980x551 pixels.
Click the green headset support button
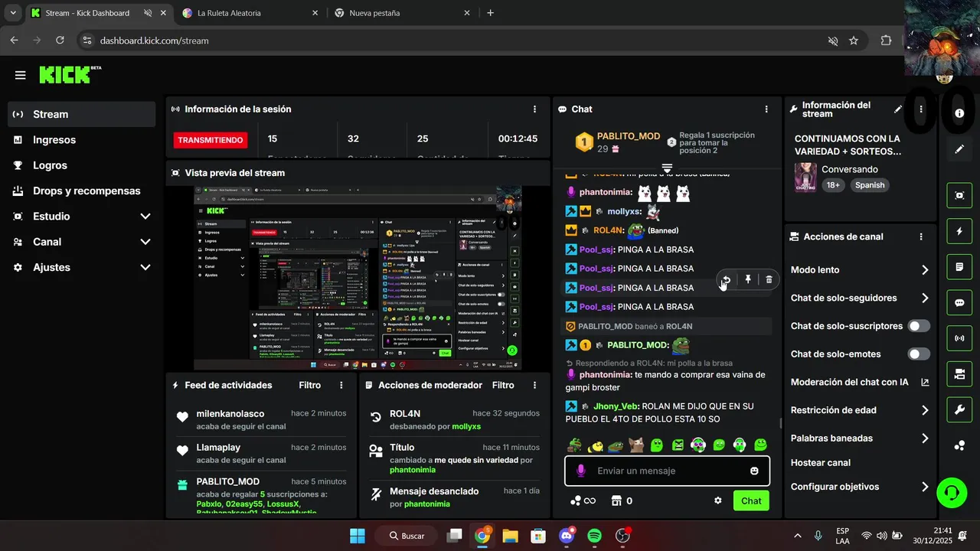click(x=952, y=492)
